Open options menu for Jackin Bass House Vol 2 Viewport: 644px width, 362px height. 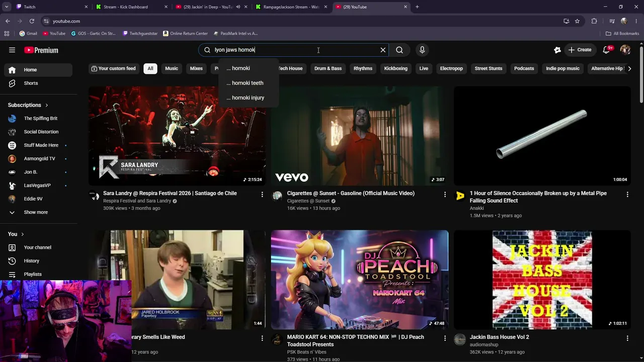627,338
